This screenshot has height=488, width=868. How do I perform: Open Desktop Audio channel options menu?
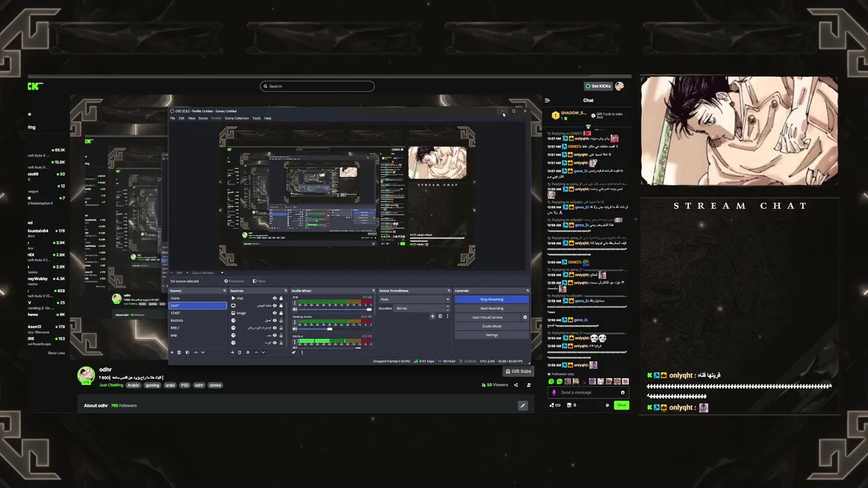tap(295, 322)
